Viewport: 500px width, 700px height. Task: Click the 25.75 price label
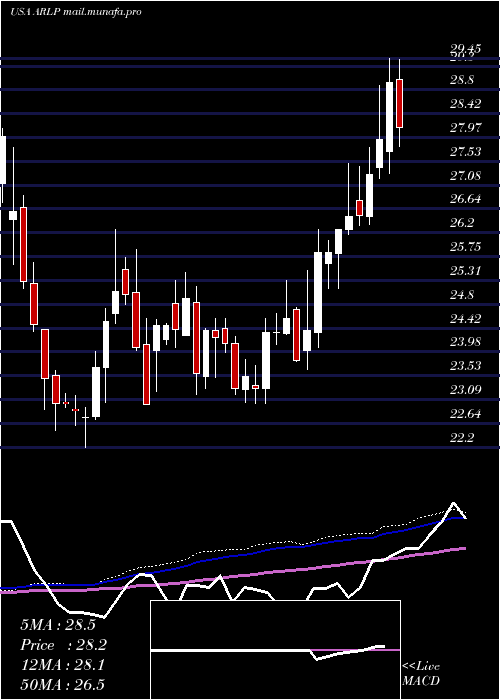465,247
